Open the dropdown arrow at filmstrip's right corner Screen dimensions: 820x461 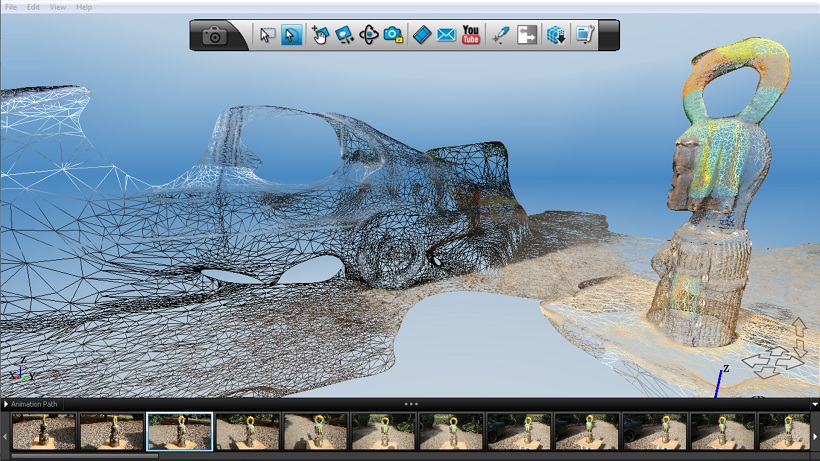[x=814, y=404]
